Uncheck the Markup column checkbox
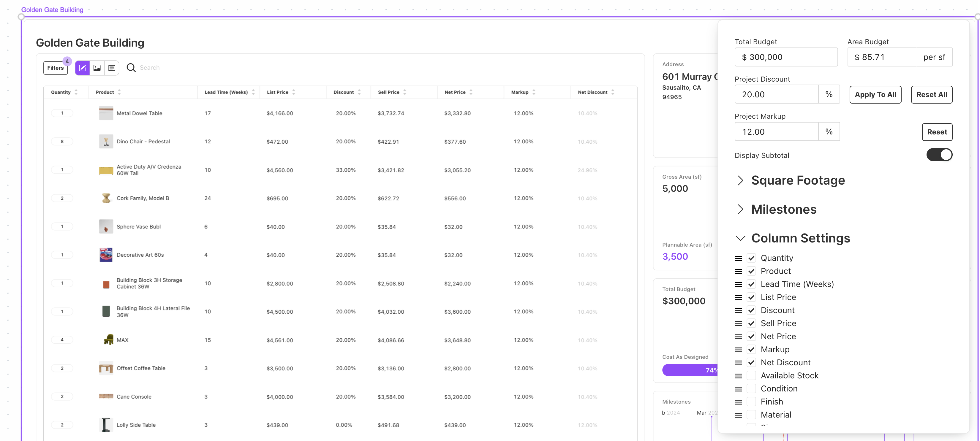980x441 pixels. (x=751, y=349)
